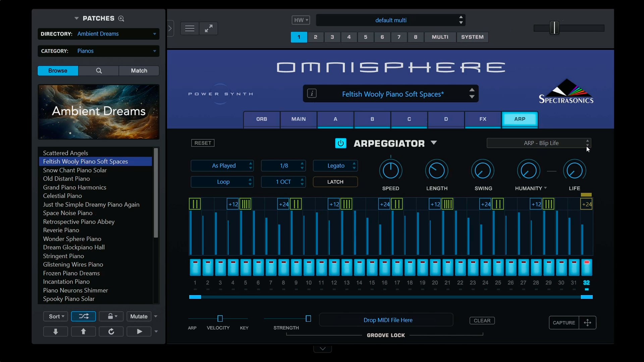The width and height of the screenshot is (644, 362).
Task: Enable the LATCH mode
Action: pyautogui.click(x=335, y=182)
